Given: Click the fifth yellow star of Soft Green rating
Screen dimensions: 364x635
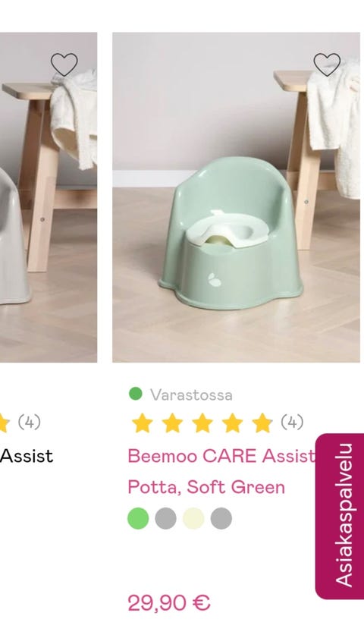Looking at the screenshot, I should click(262, 423).
